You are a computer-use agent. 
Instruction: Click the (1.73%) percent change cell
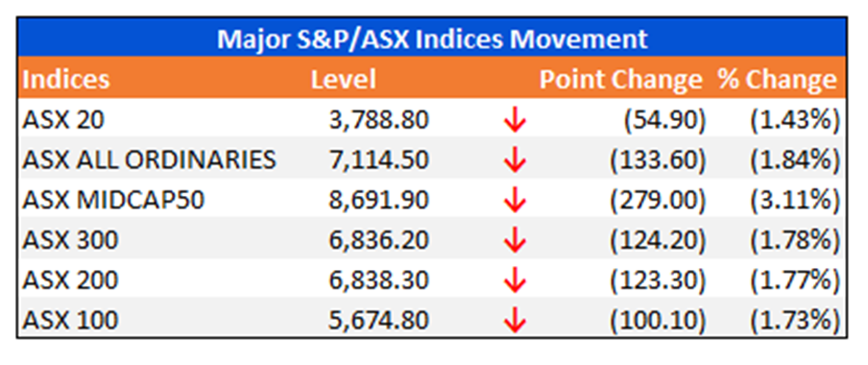coord(795,320)
